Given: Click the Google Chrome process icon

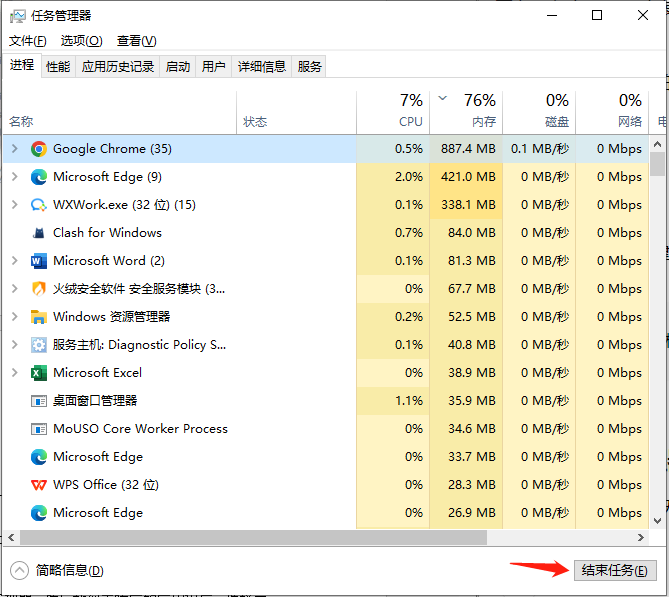Looking at the screenshot, I should (39, 149).
